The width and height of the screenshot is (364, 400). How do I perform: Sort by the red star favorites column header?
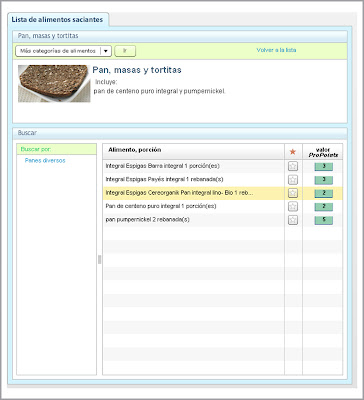coord(293,152)
